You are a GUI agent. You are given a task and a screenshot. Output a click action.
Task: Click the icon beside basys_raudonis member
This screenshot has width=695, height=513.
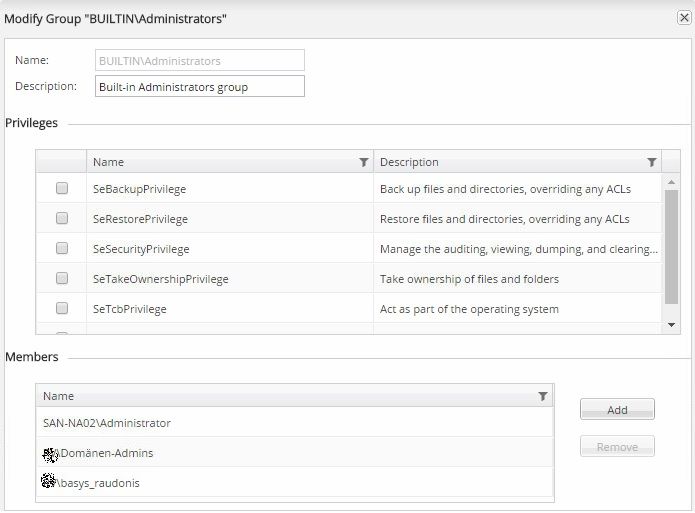coord(48,482)
